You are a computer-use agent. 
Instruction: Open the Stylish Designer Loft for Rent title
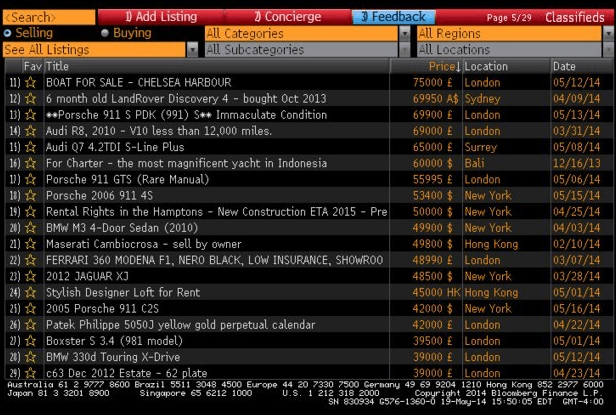[123, 292]
